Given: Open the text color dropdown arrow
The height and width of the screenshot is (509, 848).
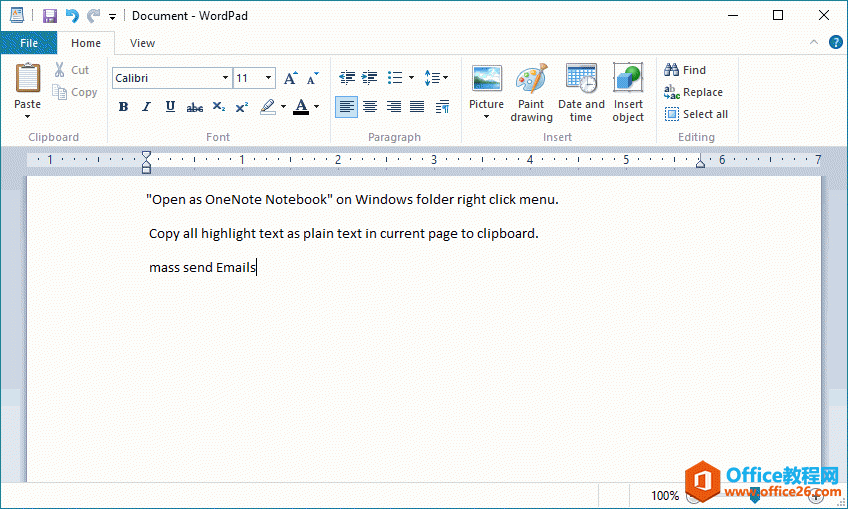Looking at the screenshot, I should (x=316, y=107).
